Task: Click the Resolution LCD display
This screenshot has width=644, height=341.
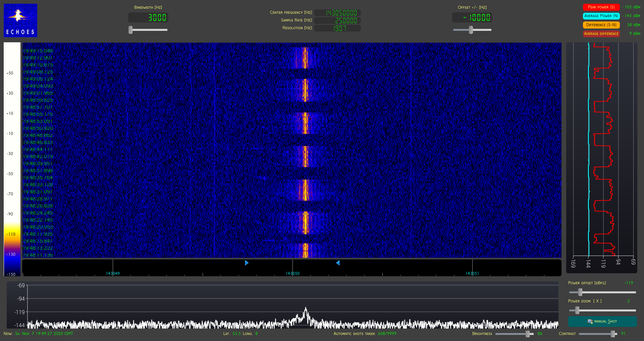Action: pos(337,28)
